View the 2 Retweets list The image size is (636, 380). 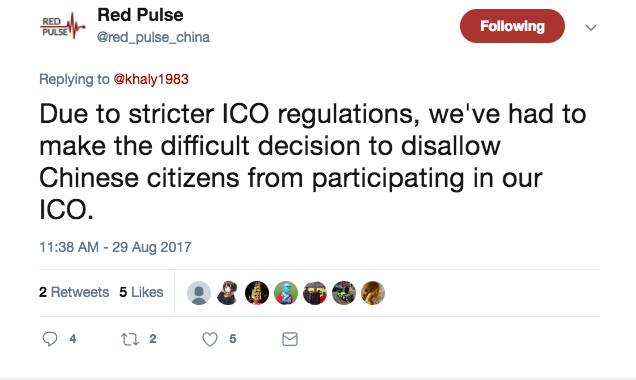(x=74, y=292)
